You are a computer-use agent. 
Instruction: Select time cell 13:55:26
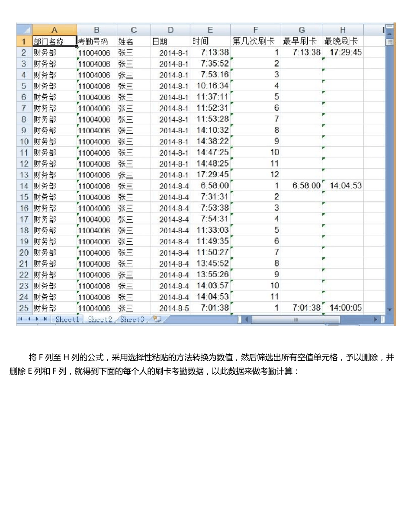[x=210, y=275]
